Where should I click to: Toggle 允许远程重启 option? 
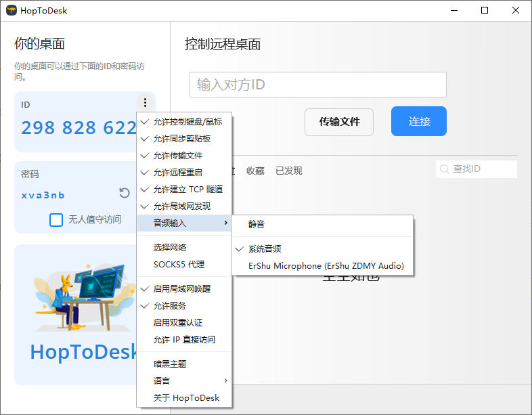[x=184, y=173]
